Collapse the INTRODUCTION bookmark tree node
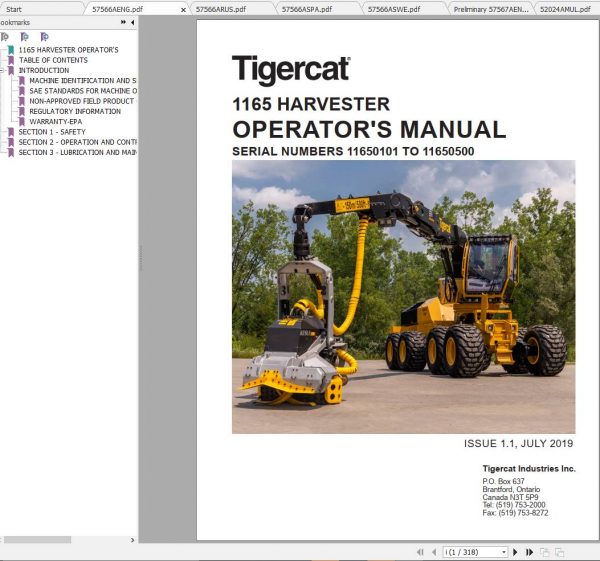The height and width of the screenshot is (561, 600). point(2,70)
